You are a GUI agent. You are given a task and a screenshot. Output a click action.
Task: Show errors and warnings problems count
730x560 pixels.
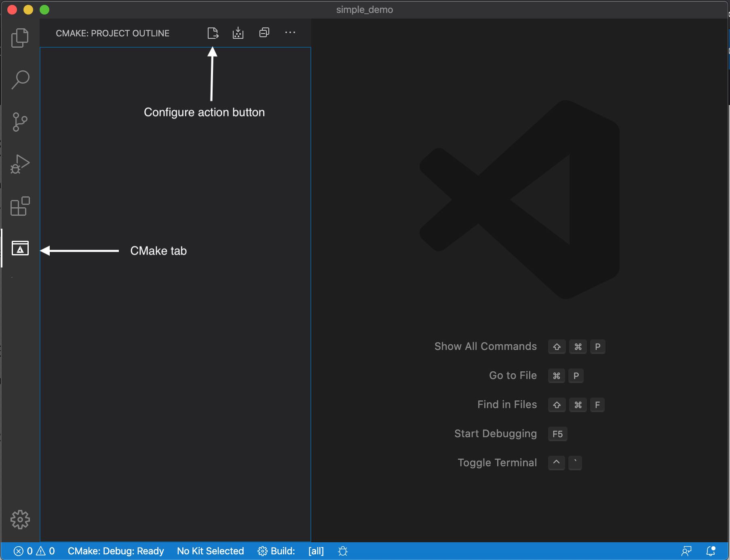click(34, 551)
